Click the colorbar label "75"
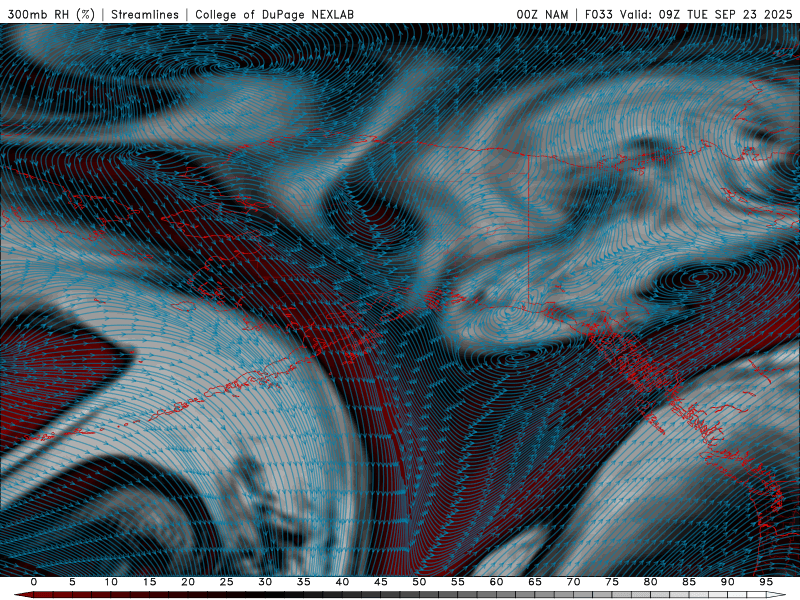 (612, 582)
